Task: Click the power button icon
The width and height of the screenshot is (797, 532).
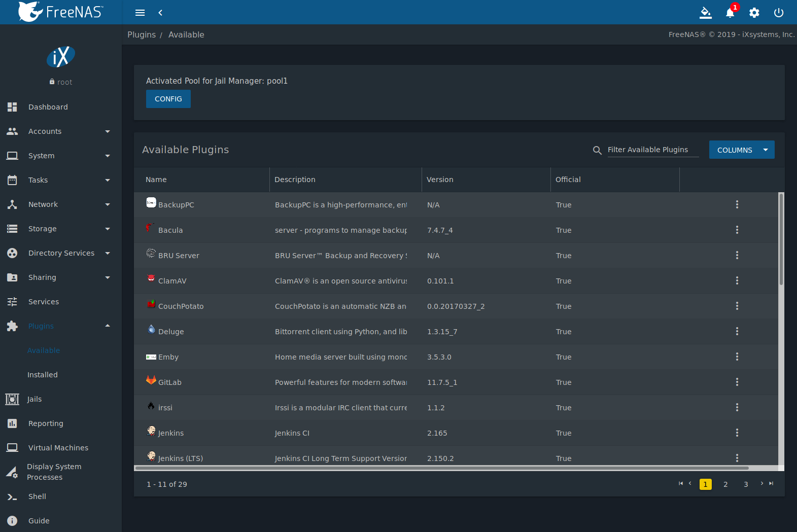Action: click(779, 13)
